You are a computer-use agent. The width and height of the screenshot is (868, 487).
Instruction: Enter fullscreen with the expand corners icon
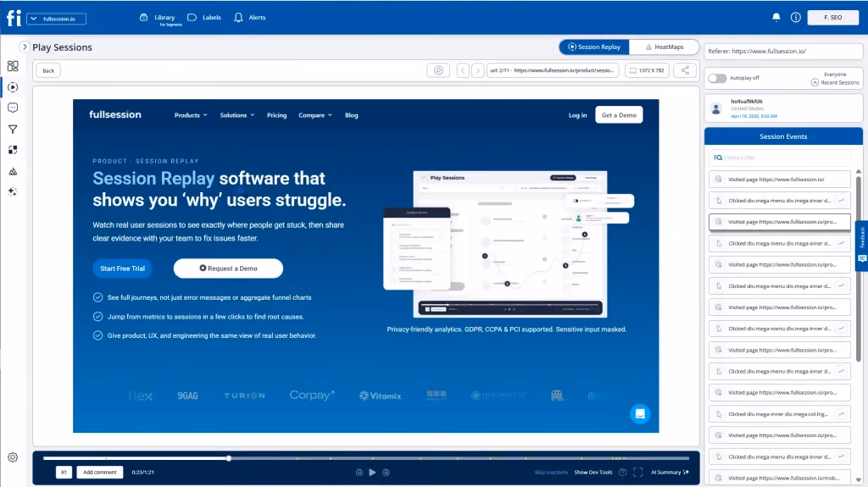tap(637, 472)
